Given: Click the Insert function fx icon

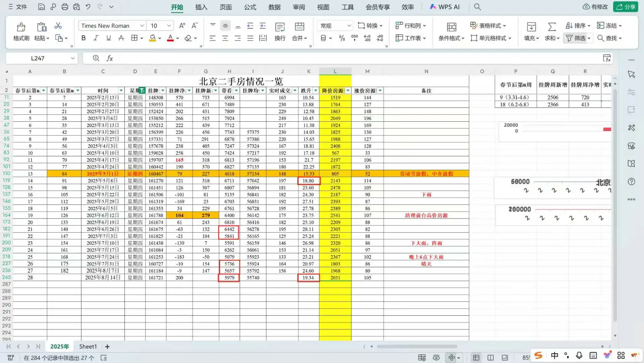Looking at the screenshot, I should pyautogui.click(x=110, y=58).
